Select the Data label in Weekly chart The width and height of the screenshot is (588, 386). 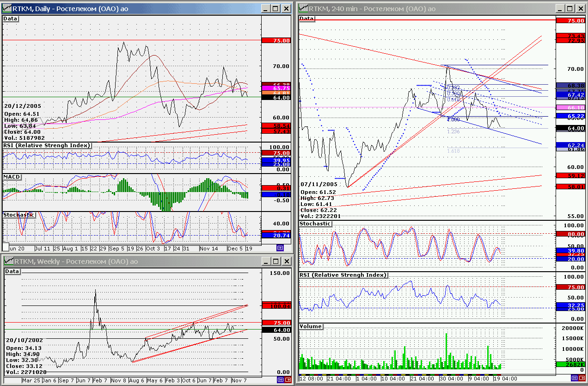(12, 271)
